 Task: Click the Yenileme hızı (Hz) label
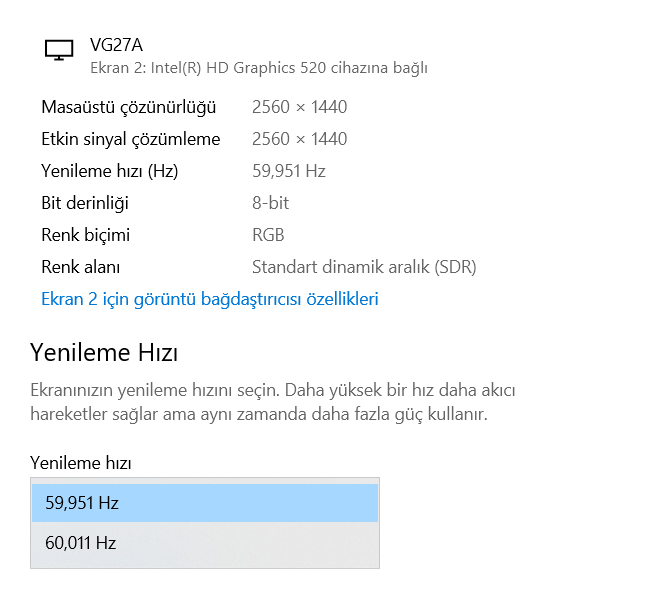(110, 171)
